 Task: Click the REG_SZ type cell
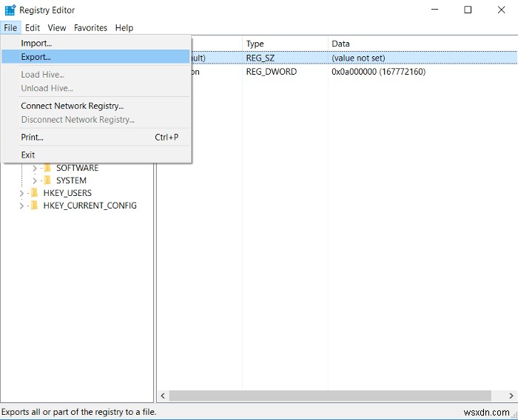click(260, 58)
